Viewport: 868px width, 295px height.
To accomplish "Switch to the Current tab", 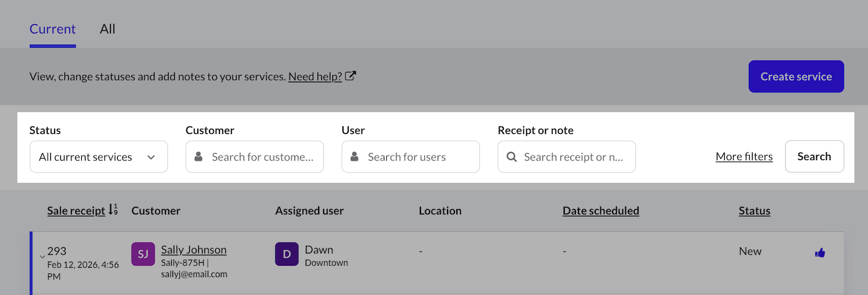I will pos(53,29).
